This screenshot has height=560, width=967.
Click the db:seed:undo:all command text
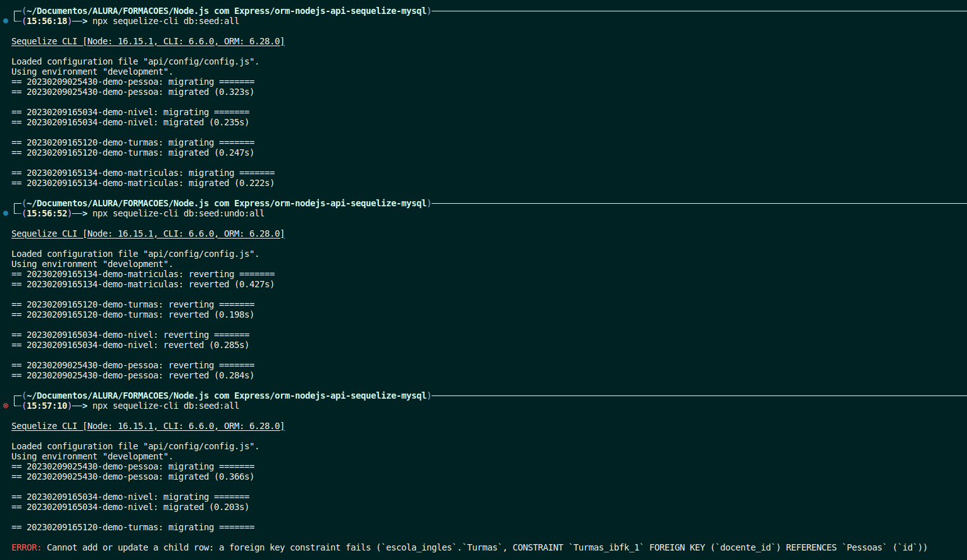pyautogui.click(x=224, y=213)
